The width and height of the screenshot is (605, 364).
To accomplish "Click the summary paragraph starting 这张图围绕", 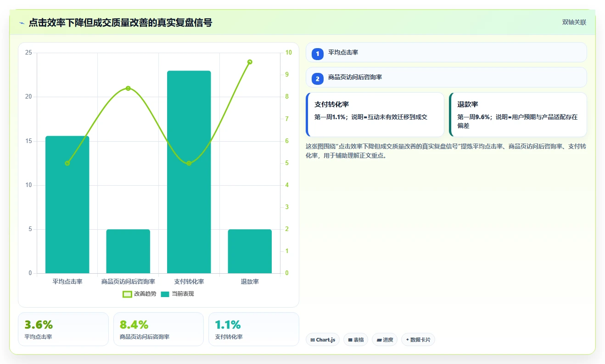I will click(x=446, y=151).
